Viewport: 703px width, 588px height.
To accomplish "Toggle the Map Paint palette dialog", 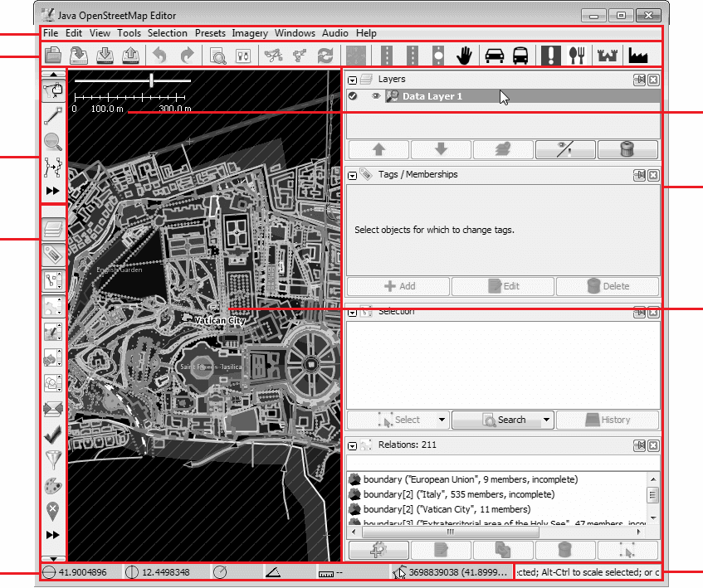I will tap(53, 486).
